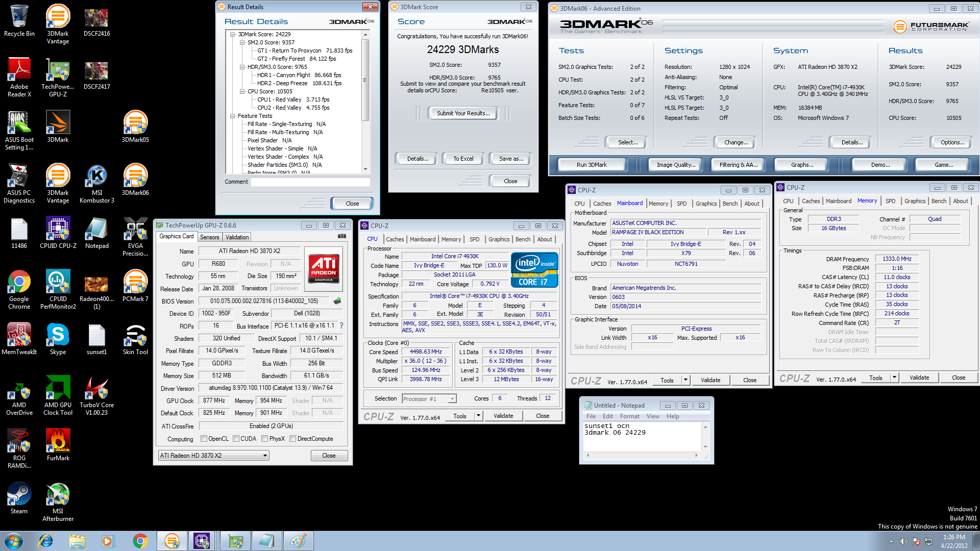Toggle the CUDA checkbox in GPU-Z

236,439
